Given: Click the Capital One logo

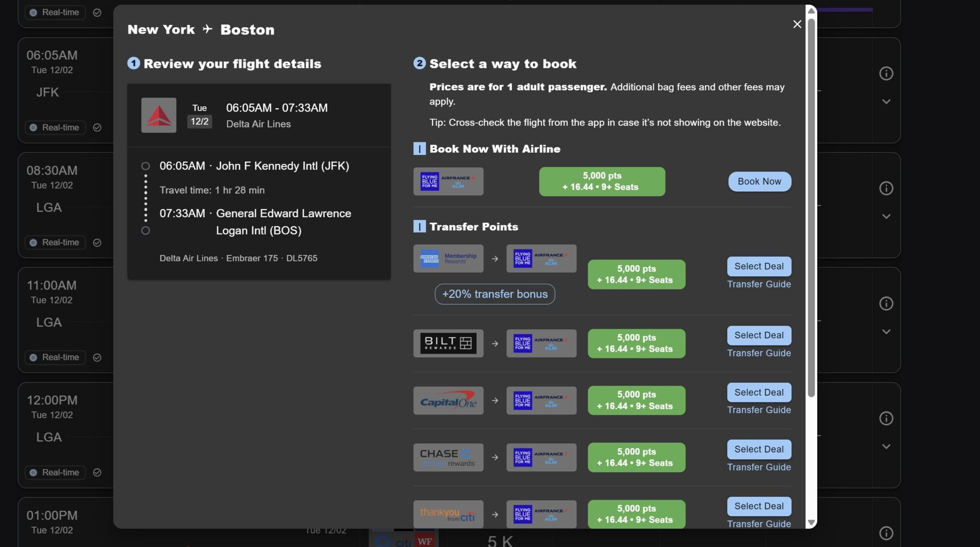Looking at the screenshot, I should tap(448, 401).
